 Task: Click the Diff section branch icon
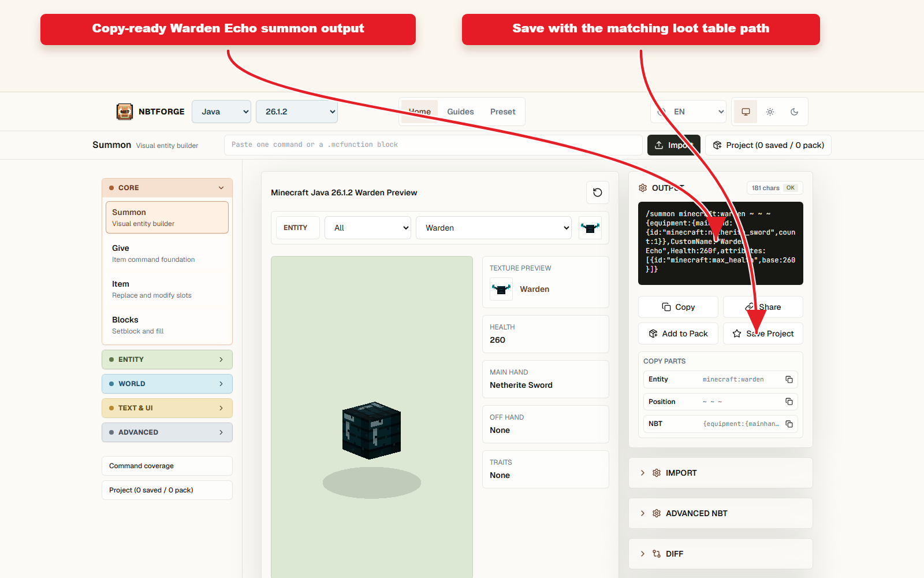(657, 554)
